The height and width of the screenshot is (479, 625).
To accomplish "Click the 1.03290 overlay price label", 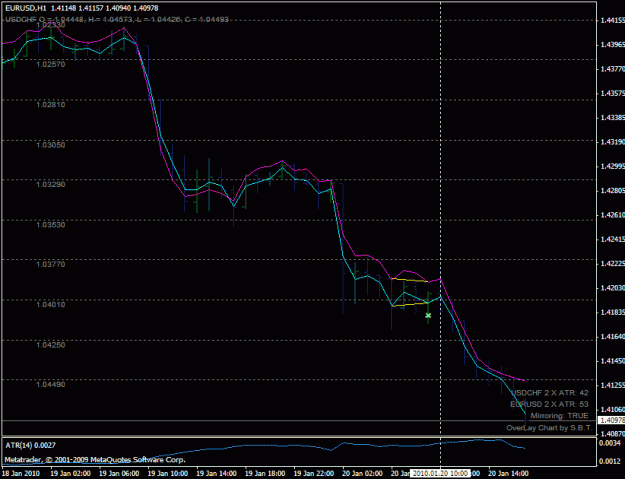I will click(51, 185).
